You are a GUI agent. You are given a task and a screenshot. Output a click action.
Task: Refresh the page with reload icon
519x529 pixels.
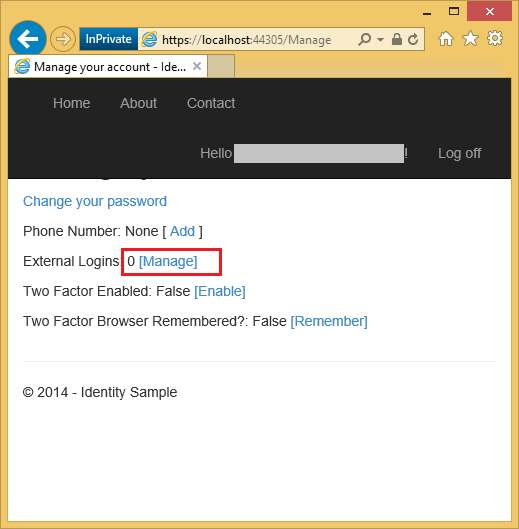[x=413, y=39]
